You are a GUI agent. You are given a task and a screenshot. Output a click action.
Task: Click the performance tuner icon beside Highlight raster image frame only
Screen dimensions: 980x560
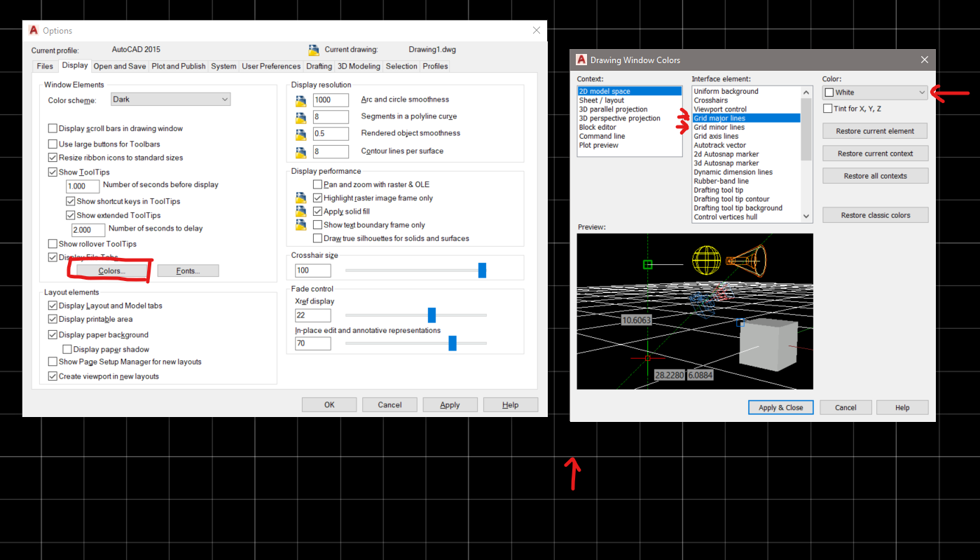303,197
